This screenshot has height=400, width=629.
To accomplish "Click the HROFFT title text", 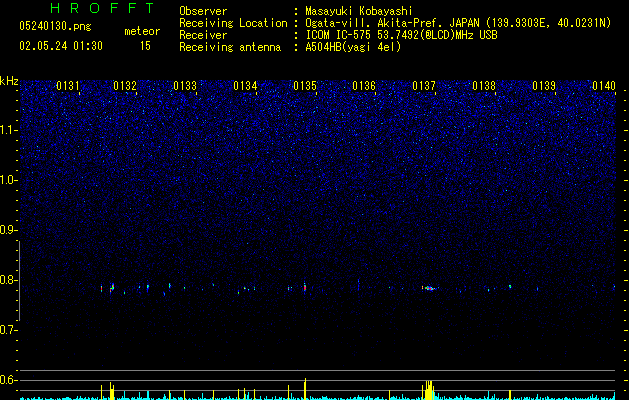I will [103, 8].
